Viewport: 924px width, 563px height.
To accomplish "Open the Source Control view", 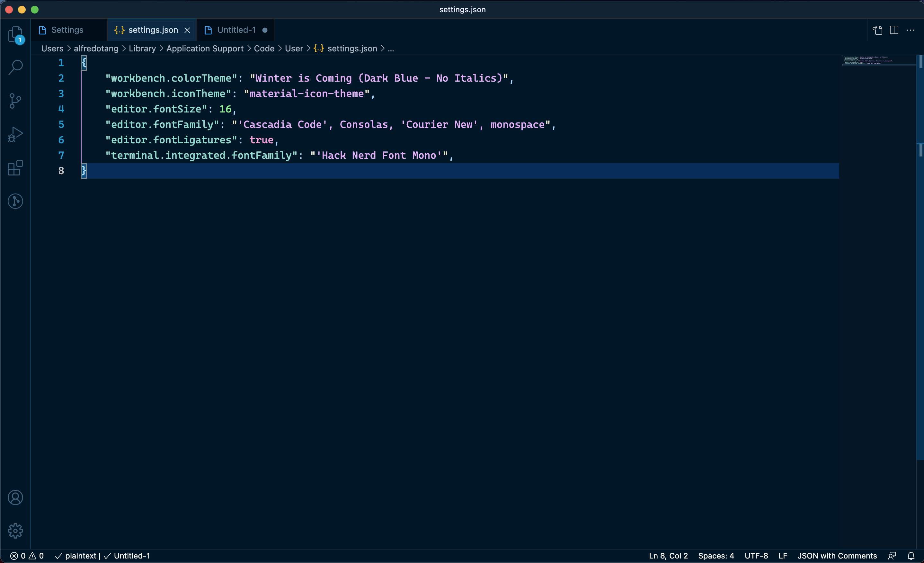I will click(x=15, y=101).
